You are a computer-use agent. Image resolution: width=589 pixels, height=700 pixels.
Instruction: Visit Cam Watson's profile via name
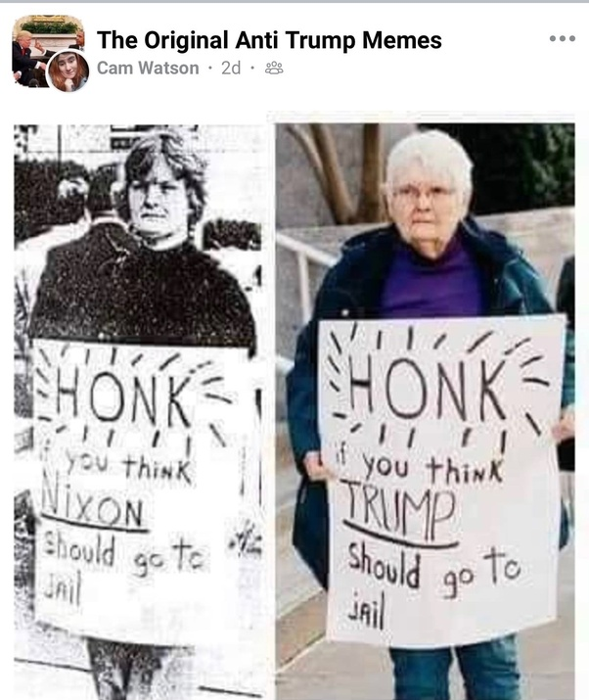pos(148,69)
